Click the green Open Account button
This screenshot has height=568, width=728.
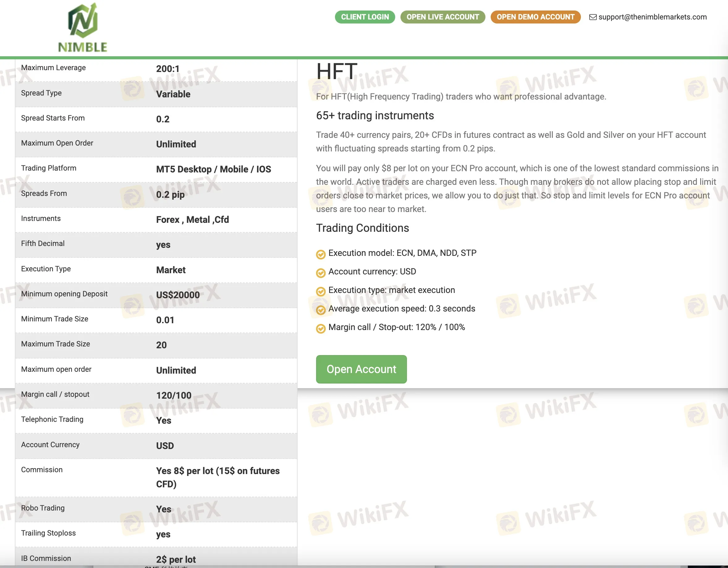(361, 369)
